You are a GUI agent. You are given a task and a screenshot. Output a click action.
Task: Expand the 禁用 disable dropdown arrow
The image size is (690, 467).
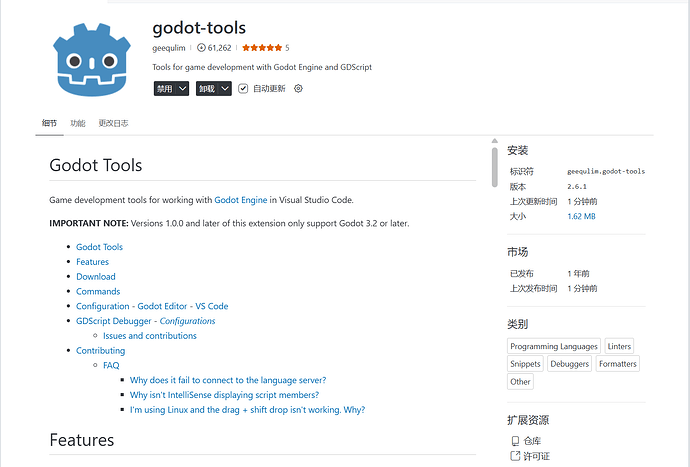[183, 88]
